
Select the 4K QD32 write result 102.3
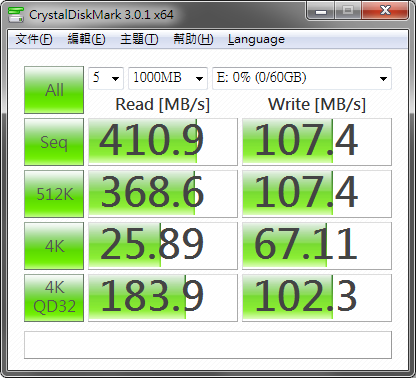coord(317,298)
